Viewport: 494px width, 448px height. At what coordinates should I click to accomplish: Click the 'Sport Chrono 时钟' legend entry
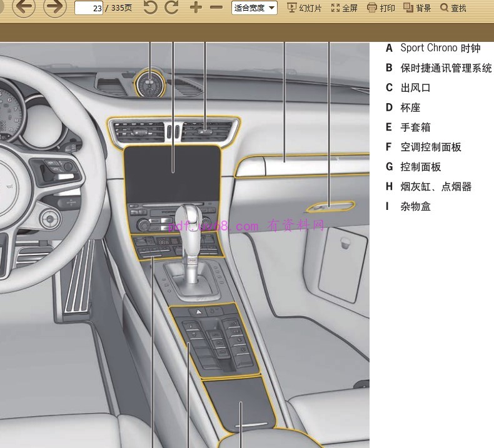(440, 48)
